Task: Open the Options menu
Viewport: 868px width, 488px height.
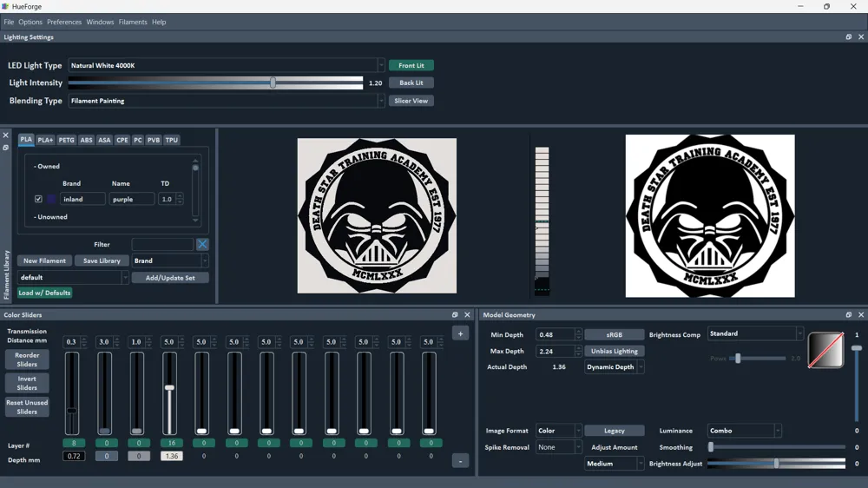Action: [x=30, y=23]
